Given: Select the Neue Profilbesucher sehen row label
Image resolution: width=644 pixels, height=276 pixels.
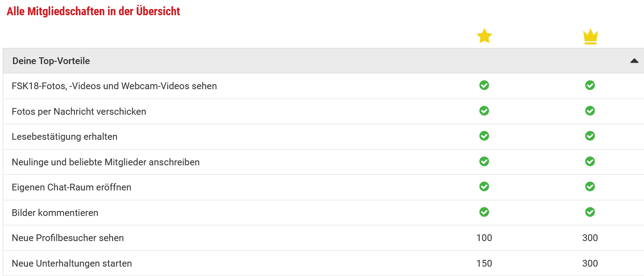Looking at the screenshot, I should click(x=68, y=238).
